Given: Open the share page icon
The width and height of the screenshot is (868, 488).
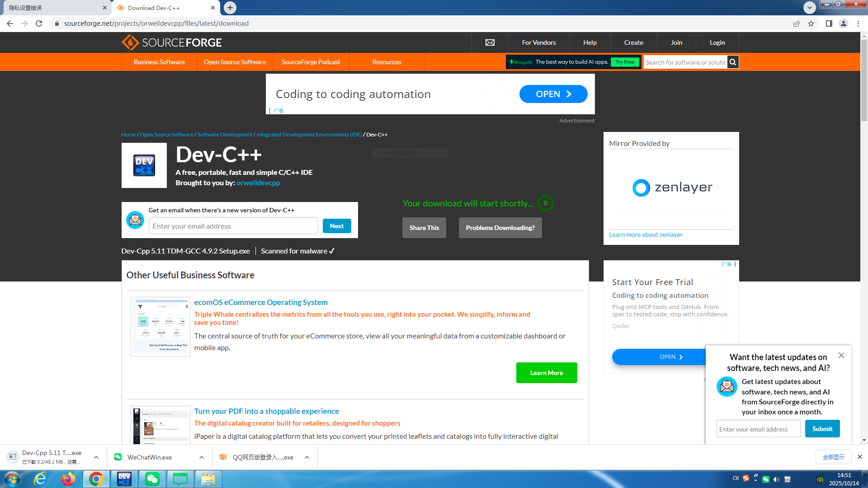Looking at the screenshot, I should tap(797, 23).
